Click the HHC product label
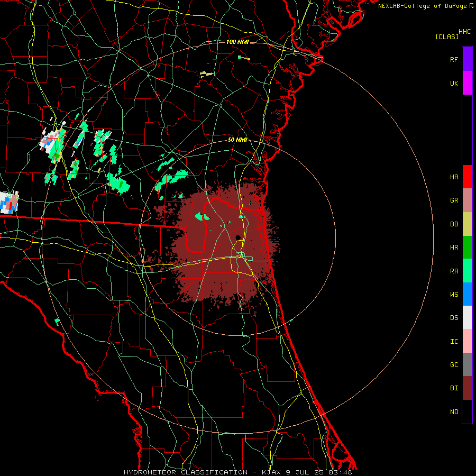 (464, 32)
